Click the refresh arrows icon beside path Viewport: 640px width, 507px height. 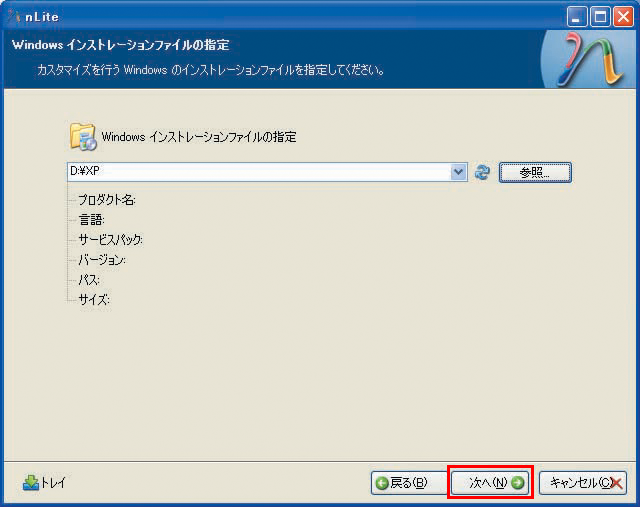coord(482,172)
